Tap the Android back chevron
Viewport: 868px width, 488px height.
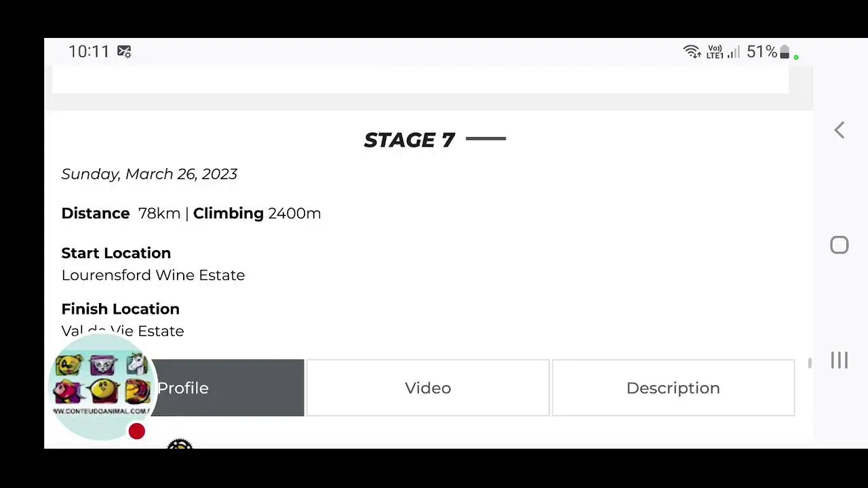pyautogui.click(x=840, y=130)
